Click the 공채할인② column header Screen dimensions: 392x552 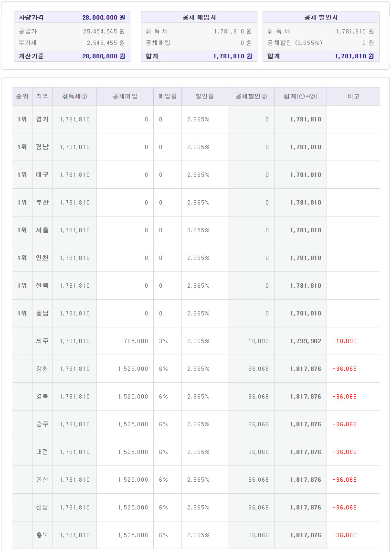pyautogui.click(x=251, y=96)
